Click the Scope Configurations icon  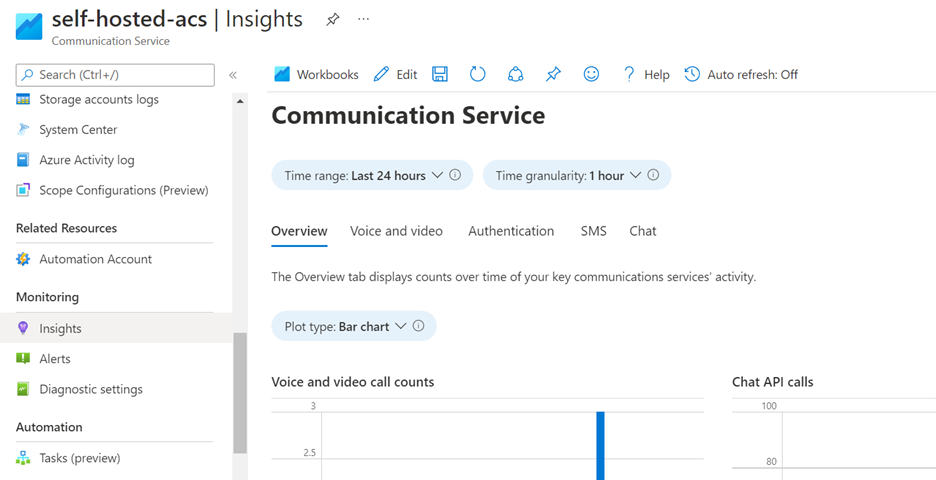(x=23, y=190)
